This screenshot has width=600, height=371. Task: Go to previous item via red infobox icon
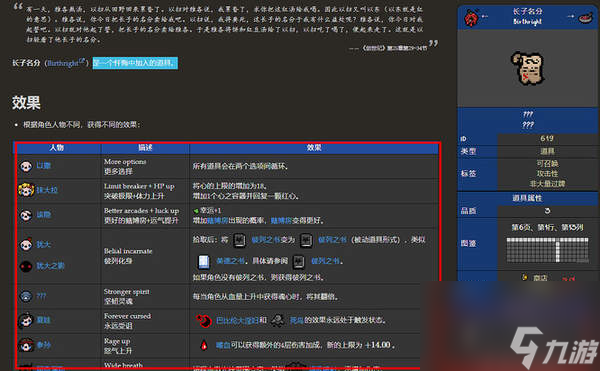point(471,18)
